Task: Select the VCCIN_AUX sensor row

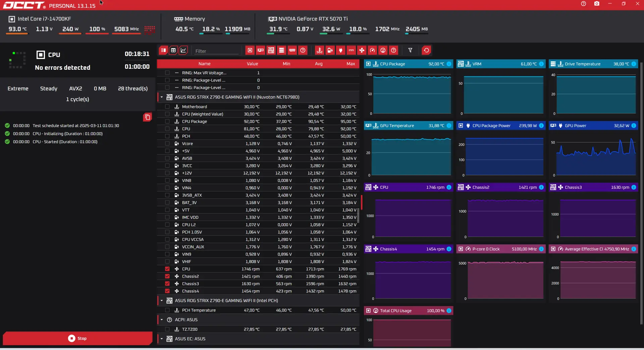Action: coord(258,247)
